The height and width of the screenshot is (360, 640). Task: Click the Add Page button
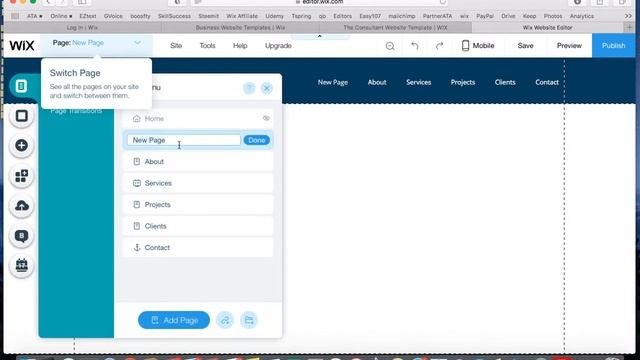(x=174, y=320)
